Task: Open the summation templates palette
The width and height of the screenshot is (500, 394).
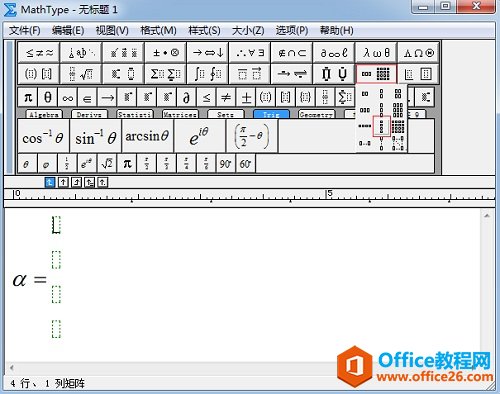Action: [x=166, y=74]
